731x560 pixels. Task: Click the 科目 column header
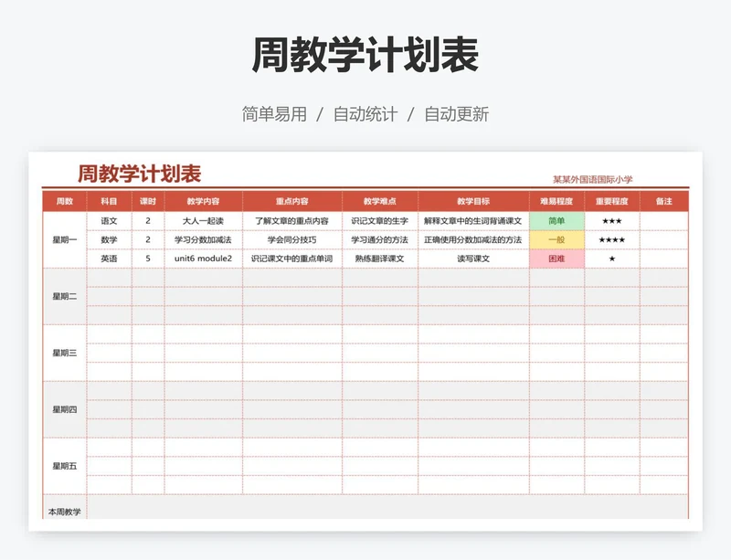(109, 201)
